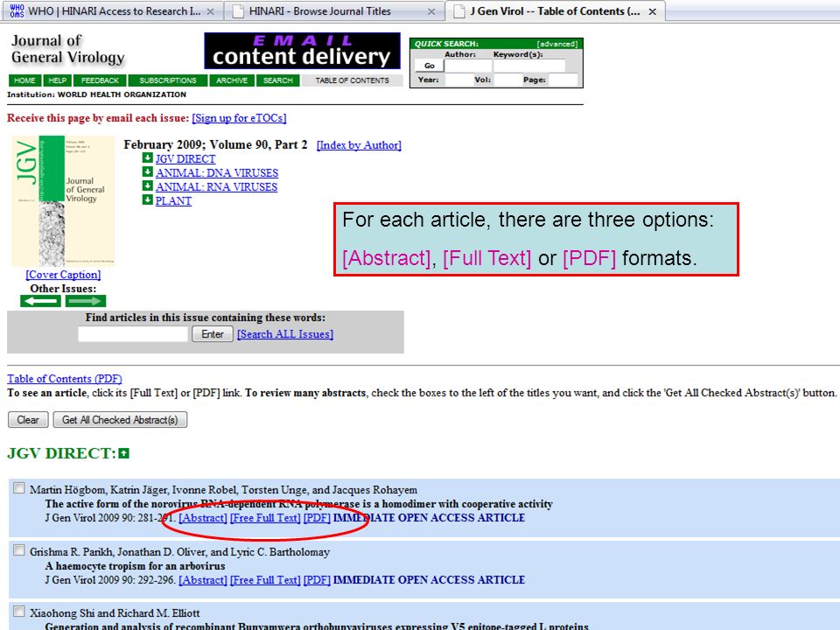Jump to ANIMAL: DNA VIRUSES section link
The image size is (840, 630).
coord(217,173)
